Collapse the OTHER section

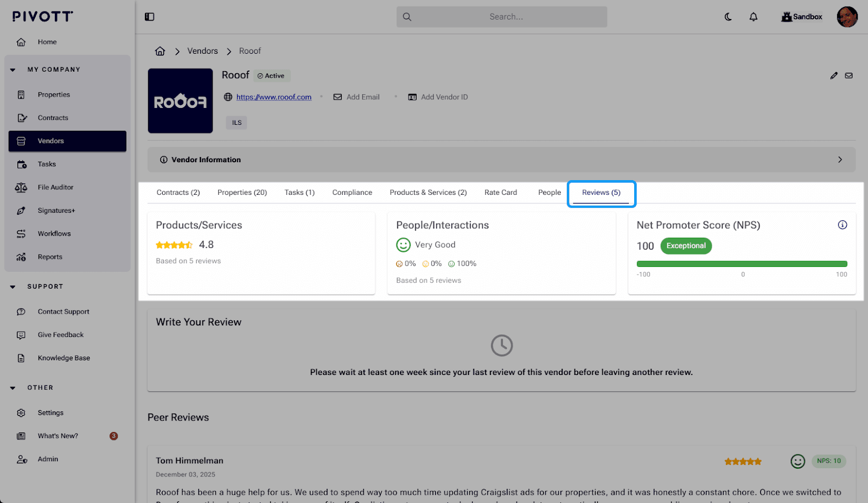pos(13,388)
